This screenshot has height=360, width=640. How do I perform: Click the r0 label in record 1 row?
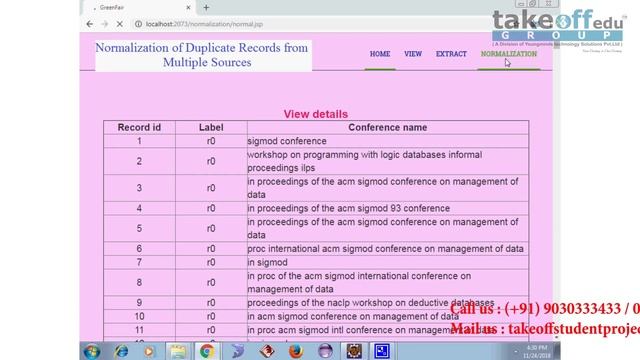[x=211, y=141]
